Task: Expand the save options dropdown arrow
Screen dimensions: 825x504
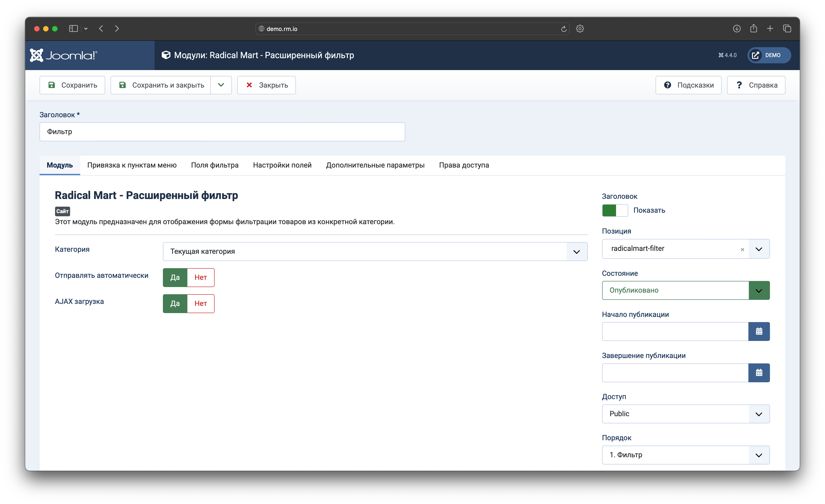Action: tap(221, 85)
